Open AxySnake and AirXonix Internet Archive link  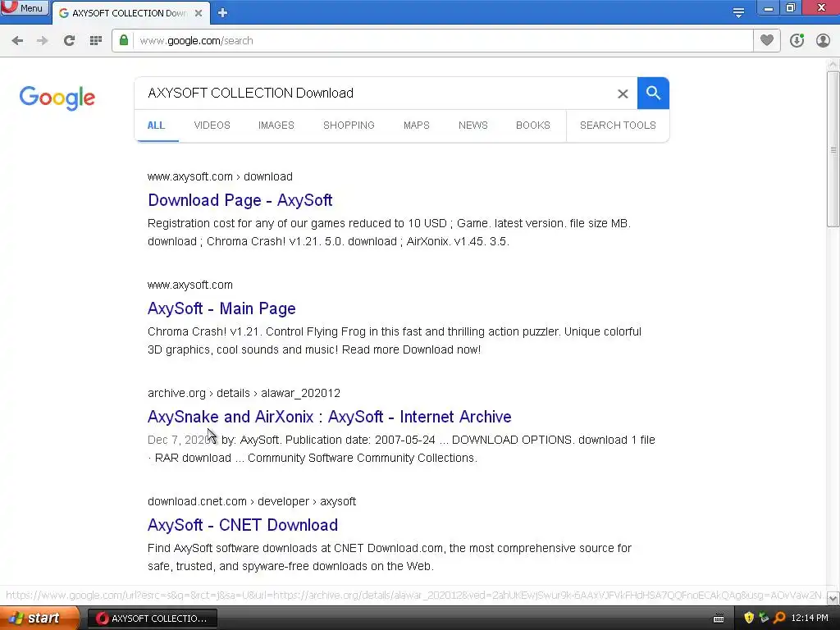tap(330, 417)
